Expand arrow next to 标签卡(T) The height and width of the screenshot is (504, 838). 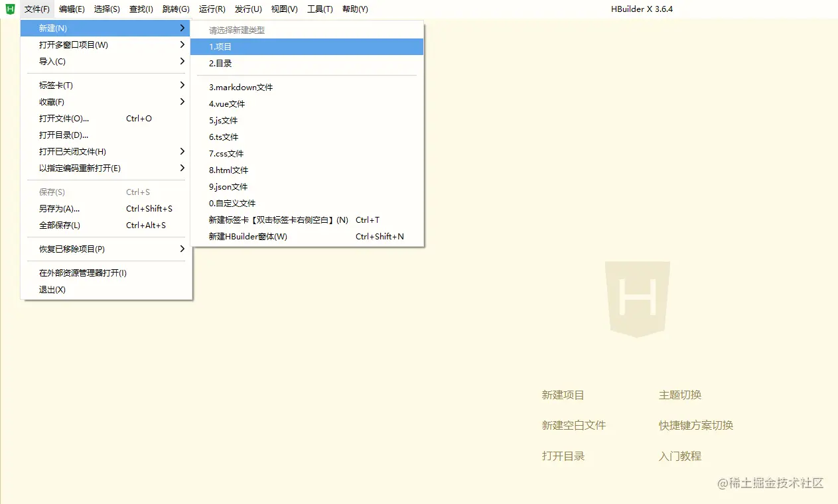182,86
